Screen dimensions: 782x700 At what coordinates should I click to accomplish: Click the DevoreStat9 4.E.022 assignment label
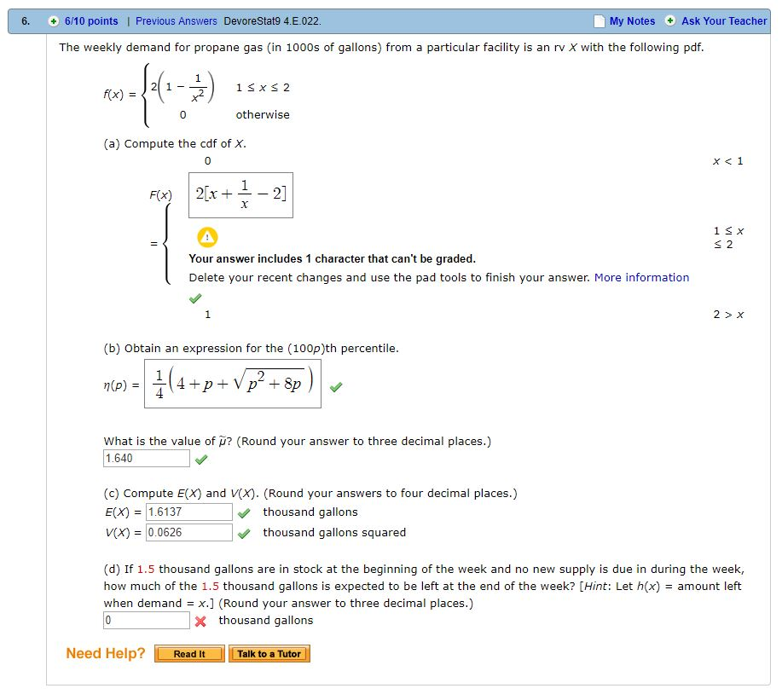click(x=273, y=20)
